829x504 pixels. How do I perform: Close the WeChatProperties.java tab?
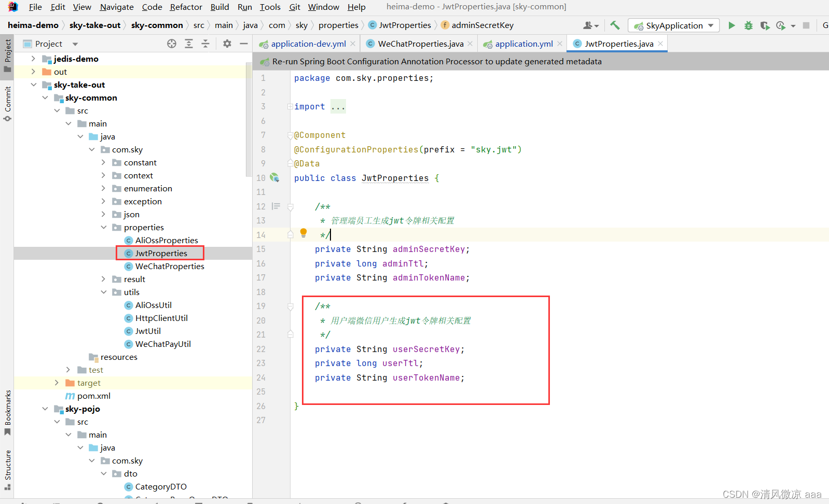[470, 44]
